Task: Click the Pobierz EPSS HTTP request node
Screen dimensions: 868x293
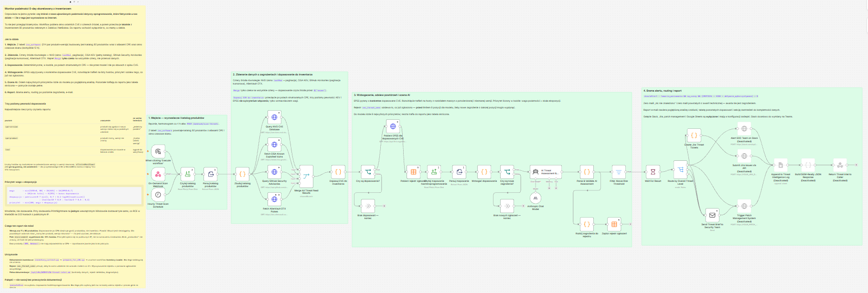Action: tap(393, 126)
